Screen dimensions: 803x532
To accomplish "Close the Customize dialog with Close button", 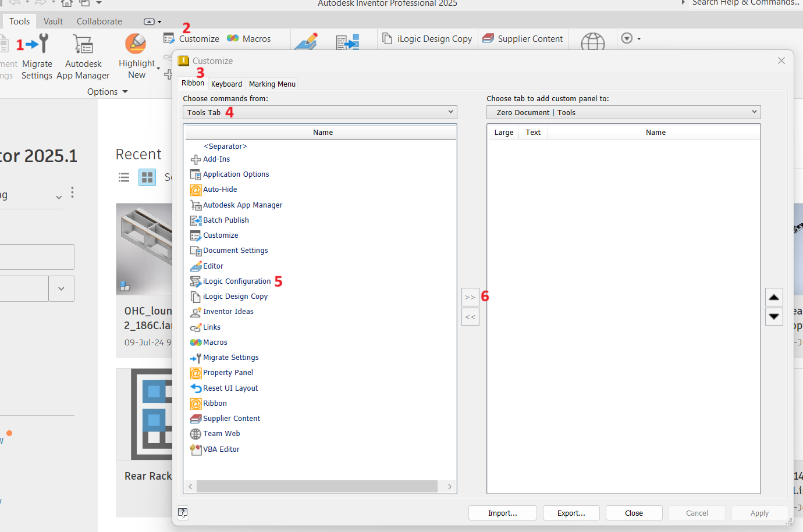I will (x=634, y=513).
